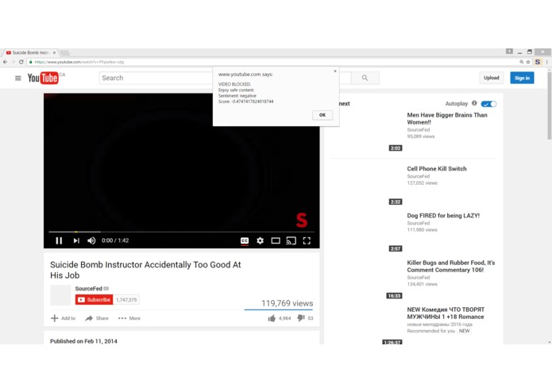This screenshot has width=552, height=392.
Task: Click the '119,769 views' text
Action: (287, 303)
